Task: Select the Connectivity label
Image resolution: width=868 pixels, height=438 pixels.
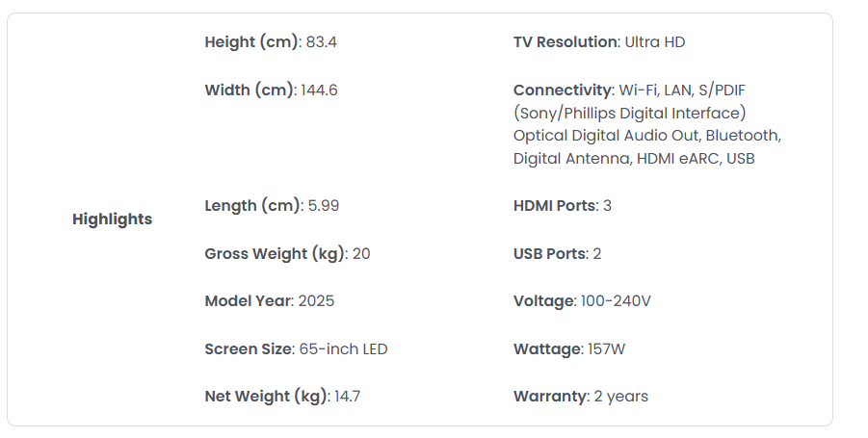Action: click(563, 90)
